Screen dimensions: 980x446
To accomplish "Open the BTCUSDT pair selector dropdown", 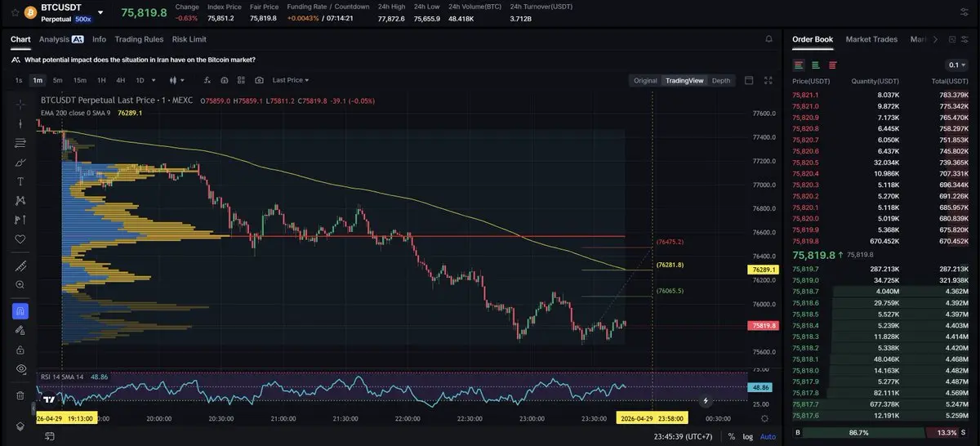I will pyautogui.click(x=100, y=13).
